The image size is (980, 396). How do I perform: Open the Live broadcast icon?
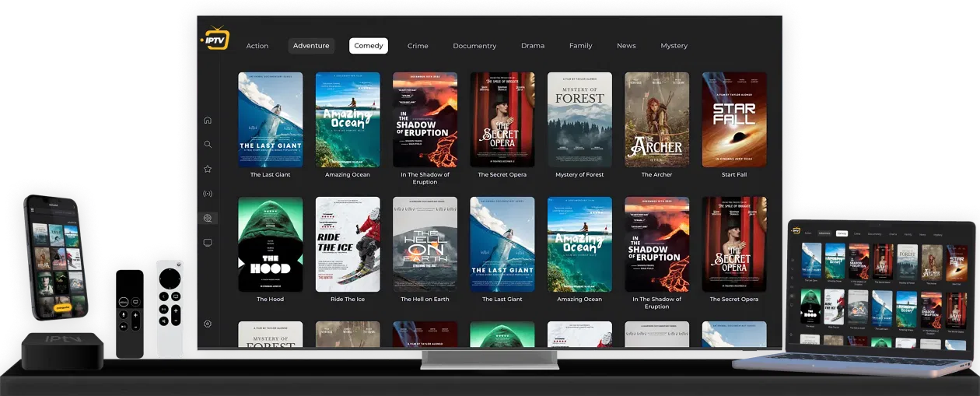tap(208, 194)
